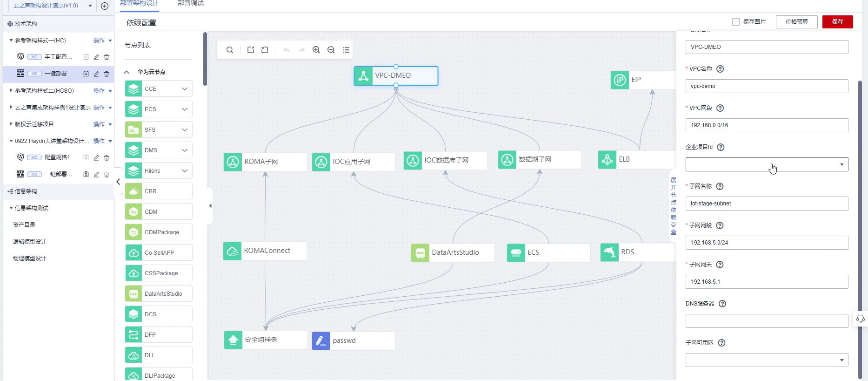Zoom out of the architecture canvas
868x381 pixels.
[331, 50]
